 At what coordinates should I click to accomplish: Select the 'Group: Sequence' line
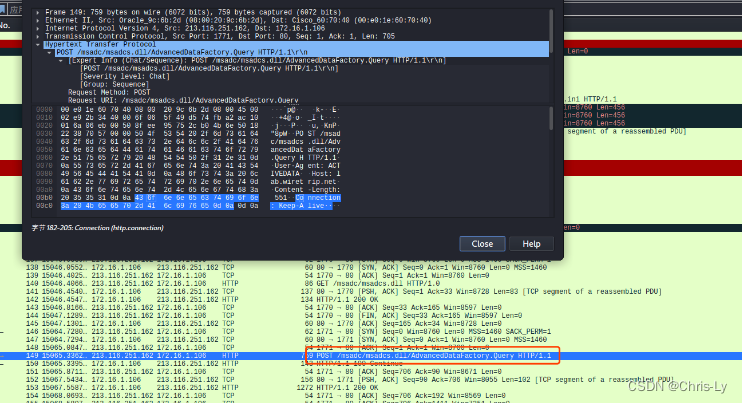(x=115, y=84)
